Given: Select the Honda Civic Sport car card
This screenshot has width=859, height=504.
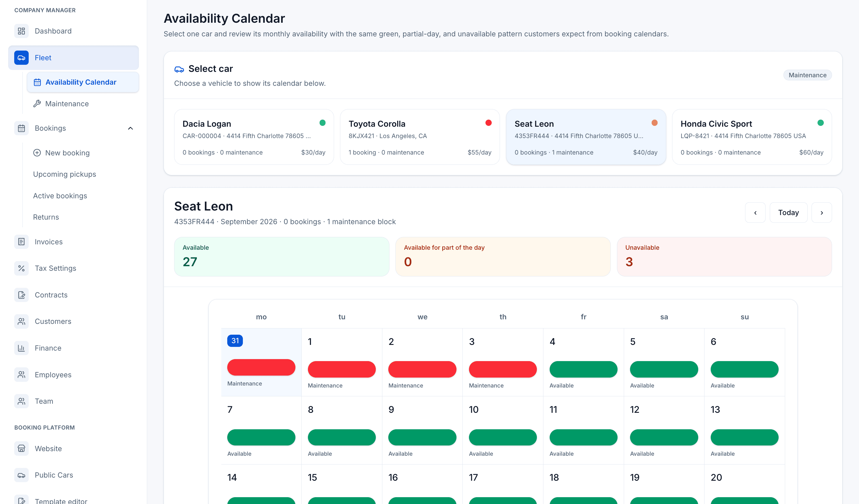Looking at the screenshot, I should 752,137.
